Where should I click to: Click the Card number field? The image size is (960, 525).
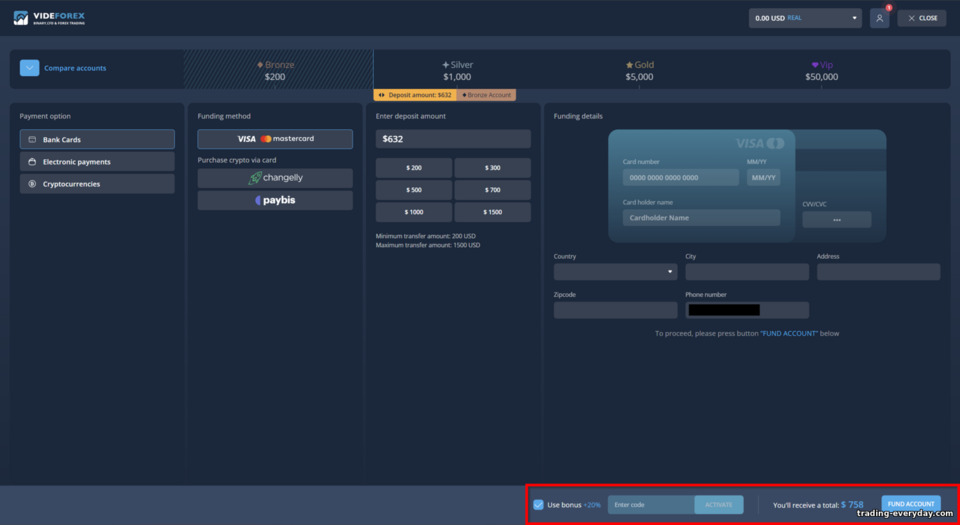[681, 177]
